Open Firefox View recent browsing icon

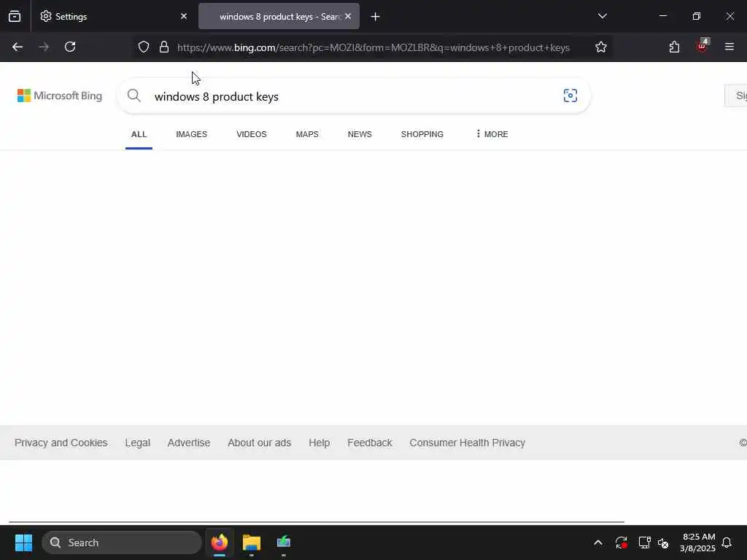[x=15, y=16]
